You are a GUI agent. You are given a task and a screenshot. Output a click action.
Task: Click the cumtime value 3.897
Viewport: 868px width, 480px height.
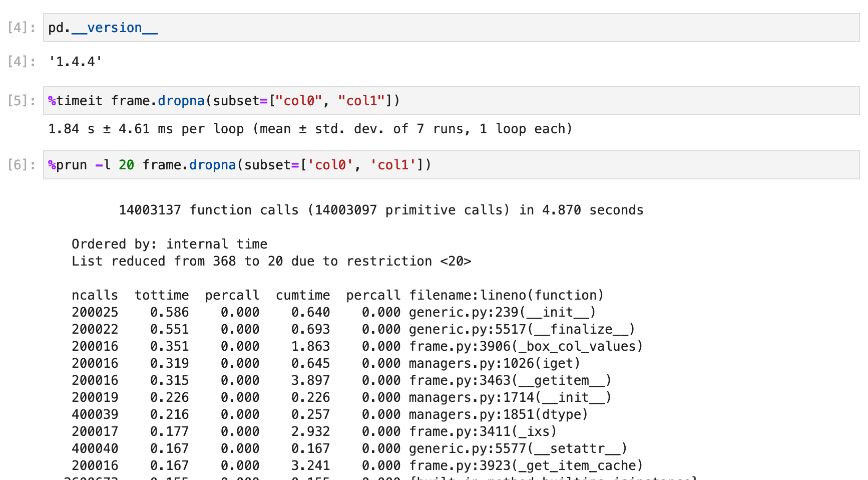pos(310,380)
